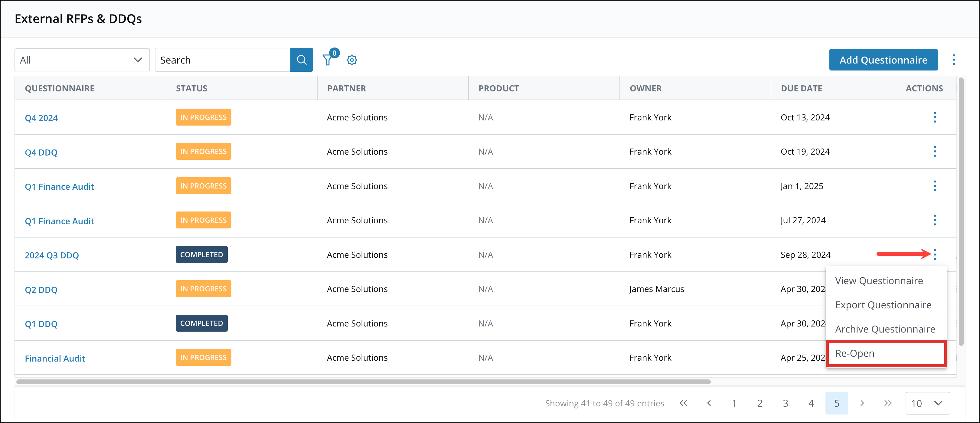Click the search magnifier icon button
Screen dimensions: 980x423
pyautogui.click(x=301, y=60)
